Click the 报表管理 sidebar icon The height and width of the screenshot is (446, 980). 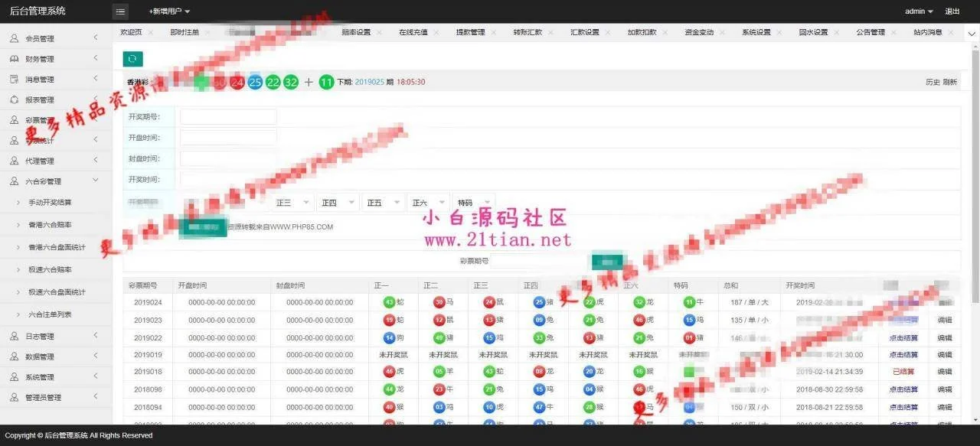coord(14,99)
